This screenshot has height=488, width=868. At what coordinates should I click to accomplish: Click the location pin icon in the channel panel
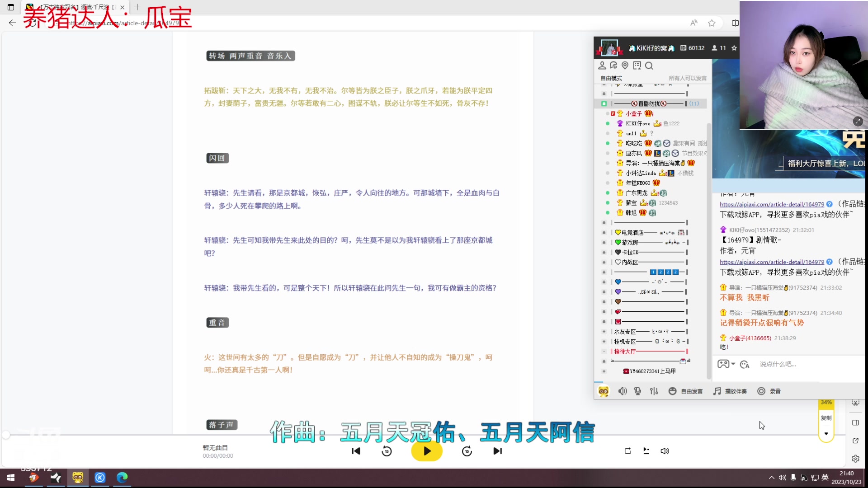coord(625,66)
